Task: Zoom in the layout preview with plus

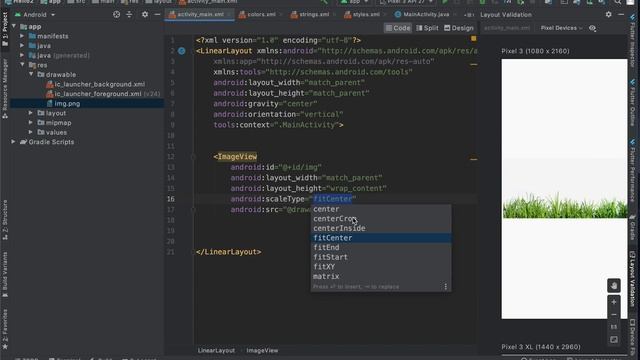Action: (614, 302)
